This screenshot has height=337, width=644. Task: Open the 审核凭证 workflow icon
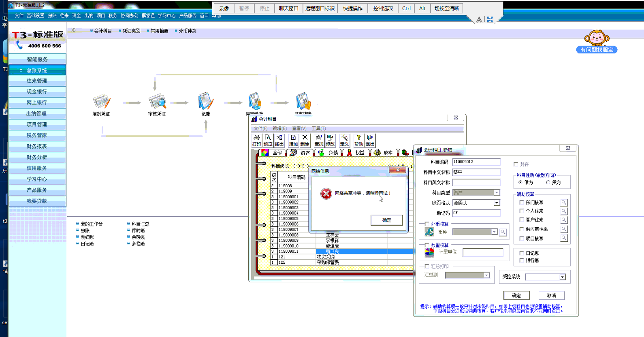tap(157, 102)
